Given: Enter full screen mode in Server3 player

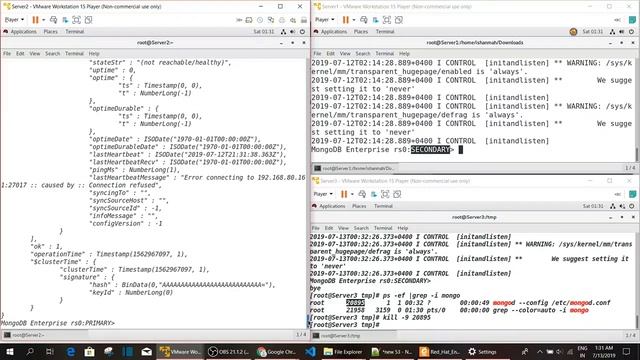Looking at the screenshot, I should [385, 194].
